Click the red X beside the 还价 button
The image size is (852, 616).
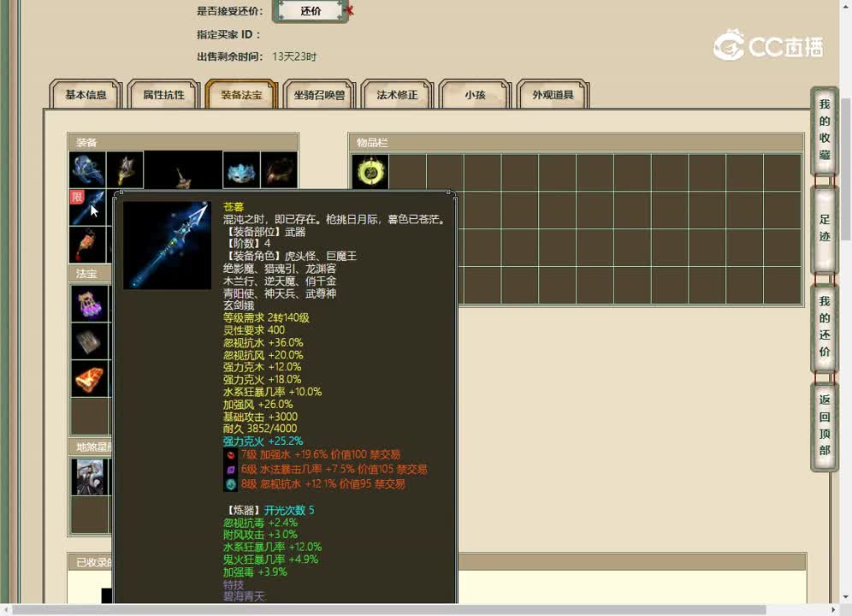pyautogui.click(x=350, y=11)
